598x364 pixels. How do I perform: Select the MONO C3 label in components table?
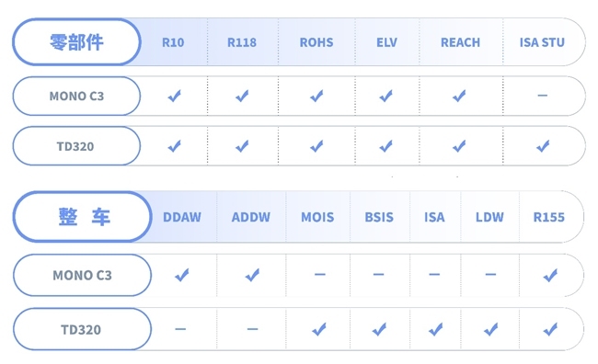(x=76, y=96)
